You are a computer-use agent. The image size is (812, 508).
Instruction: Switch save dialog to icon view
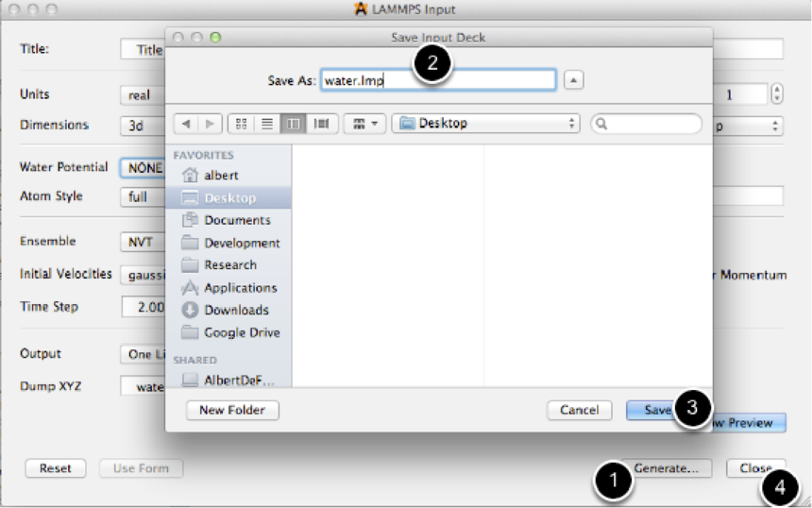point(241,124)
